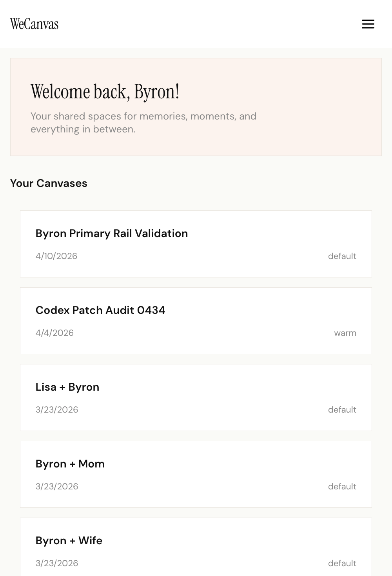Open the "Codex Patch Audit 0434" canvas

pos(100,310)
